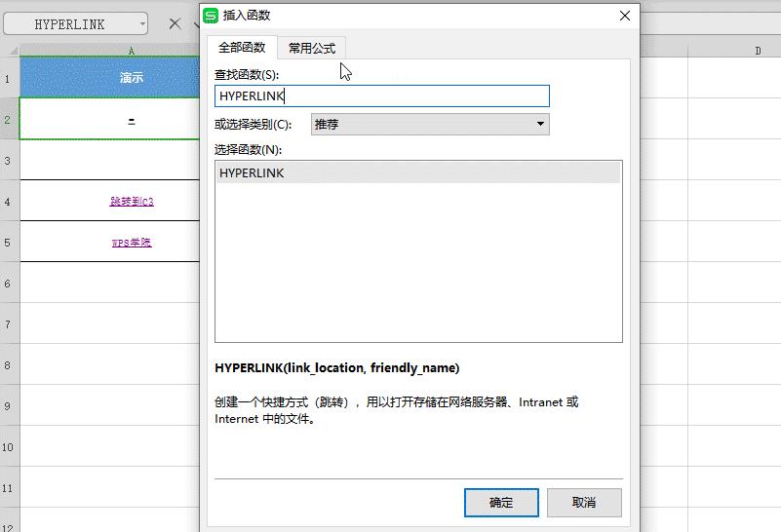Cancel formula entry with the X icon
The image size is (781, 532).
(175, 23)
